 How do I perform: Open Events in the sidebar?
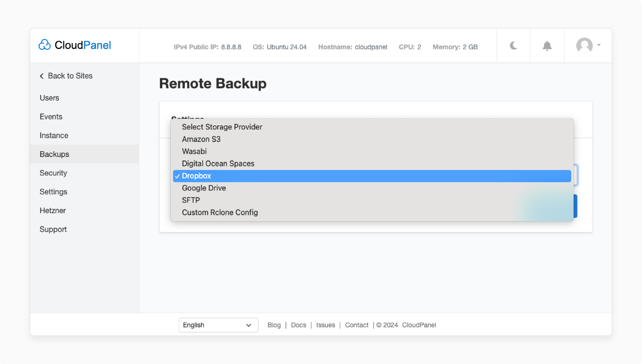[x=85, y=116]
